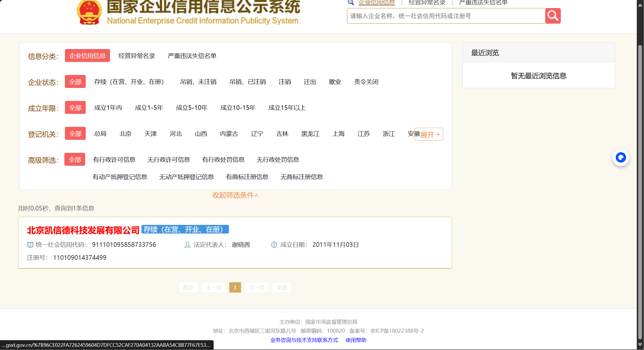Filter registration authority by 吉林
644x350 pixels.
click(282, 134)
